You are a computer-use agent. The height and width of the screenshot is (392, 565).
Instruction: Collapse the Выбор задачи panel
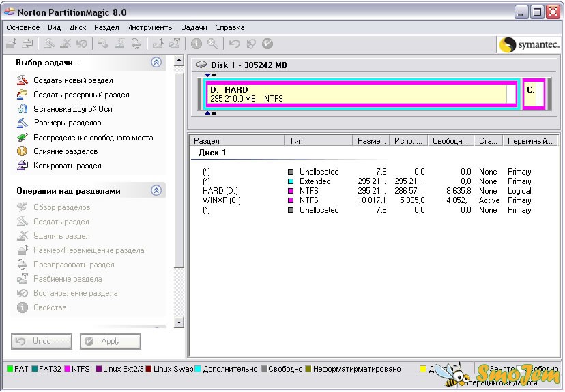[x=156, y=62]
